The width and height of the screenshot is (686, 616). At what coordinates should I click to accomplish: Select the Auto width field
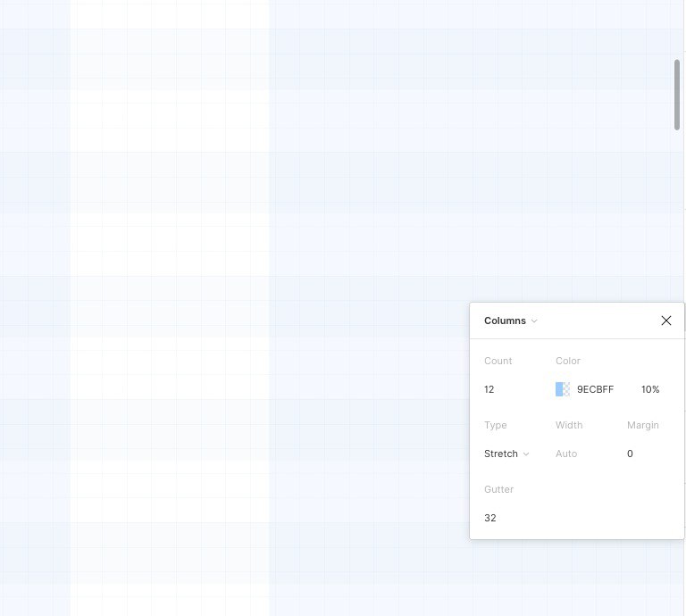(x=566, y=454)
